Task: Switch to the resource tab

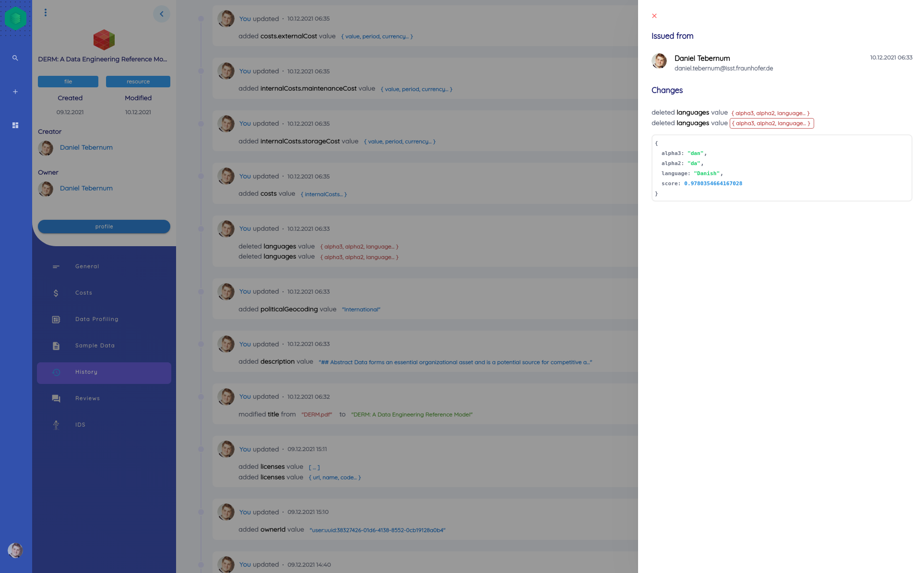Action: coord(138,81)
